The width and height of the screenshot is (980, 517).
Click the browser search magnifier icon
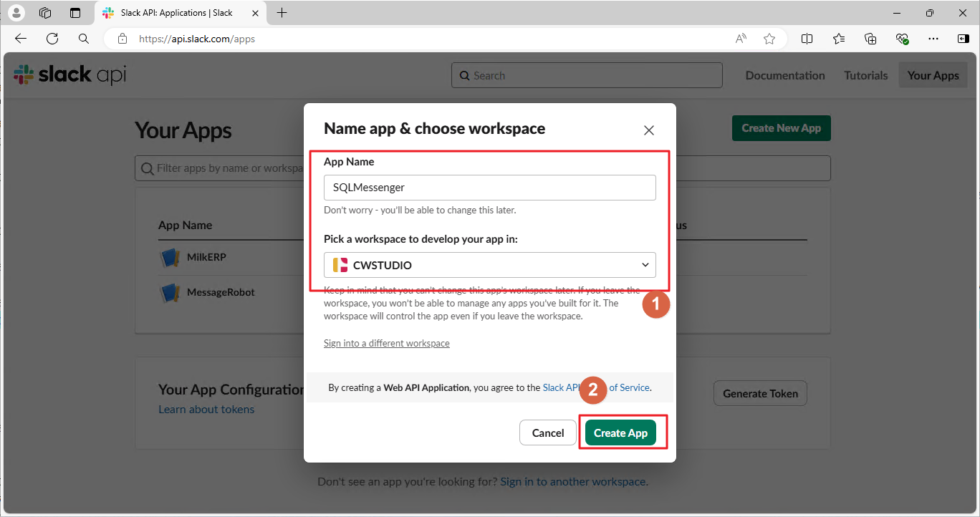pyautogui.click(x=84, y=39)
